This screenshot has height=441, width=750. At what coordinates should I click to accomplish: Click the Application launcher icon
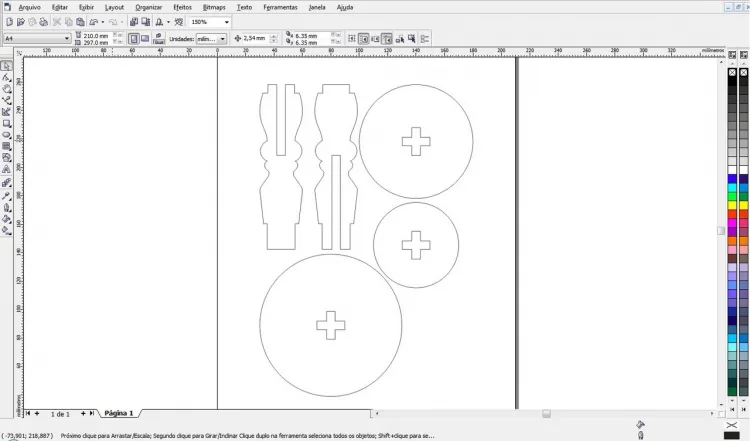pos(159,22)
